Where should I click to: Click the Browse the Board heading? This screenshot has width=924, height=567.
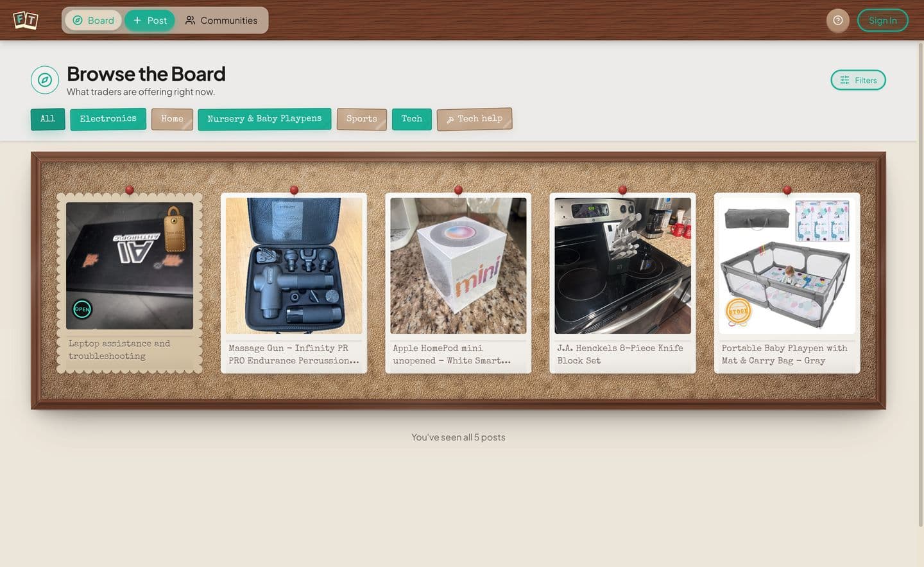pyautogui.click(x=146, y=74)
